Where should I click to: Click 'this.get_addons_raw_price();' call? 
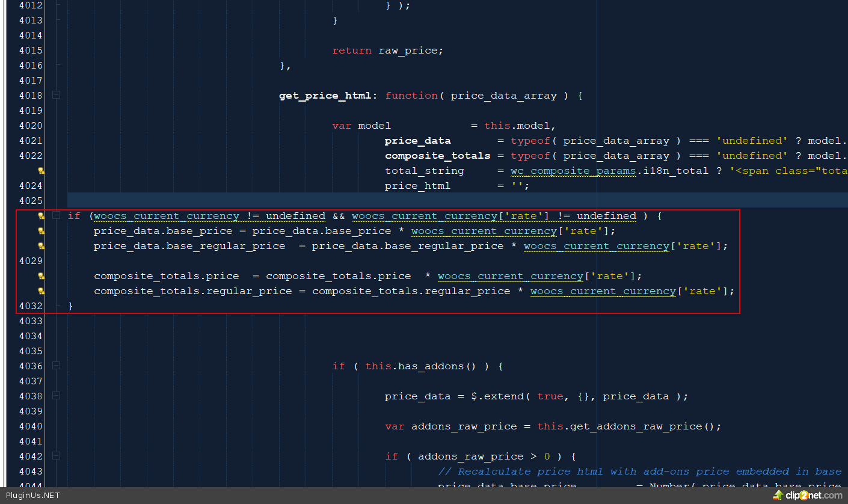pos(628,426)
